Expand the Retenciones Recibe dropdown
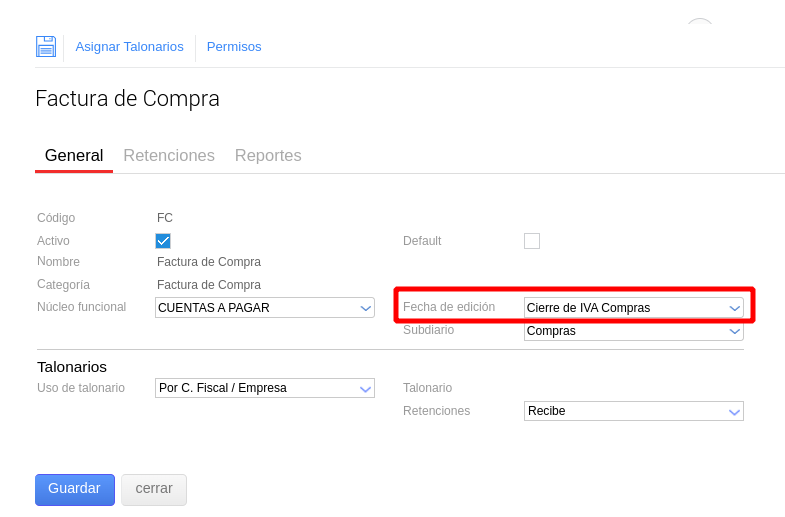This screenshot has width=785, height=517. [634, 411]
